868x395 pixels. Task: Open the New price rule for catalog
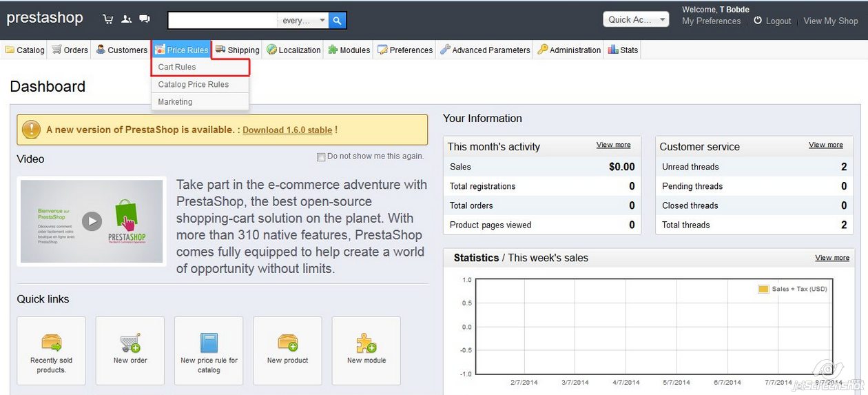tap(209, 351)
